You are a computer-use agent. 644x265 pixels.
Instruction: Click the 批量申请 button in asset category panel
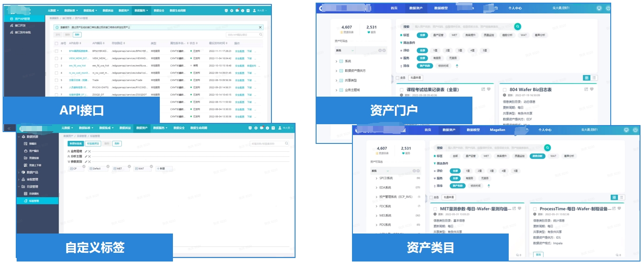pos(448,197)
